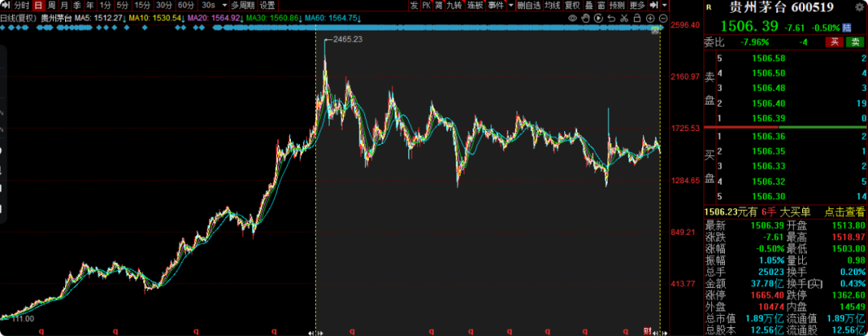Click the 点击查看 link
Image resolution: width=868 pixels, height=336 pixels.
[845, 211]
